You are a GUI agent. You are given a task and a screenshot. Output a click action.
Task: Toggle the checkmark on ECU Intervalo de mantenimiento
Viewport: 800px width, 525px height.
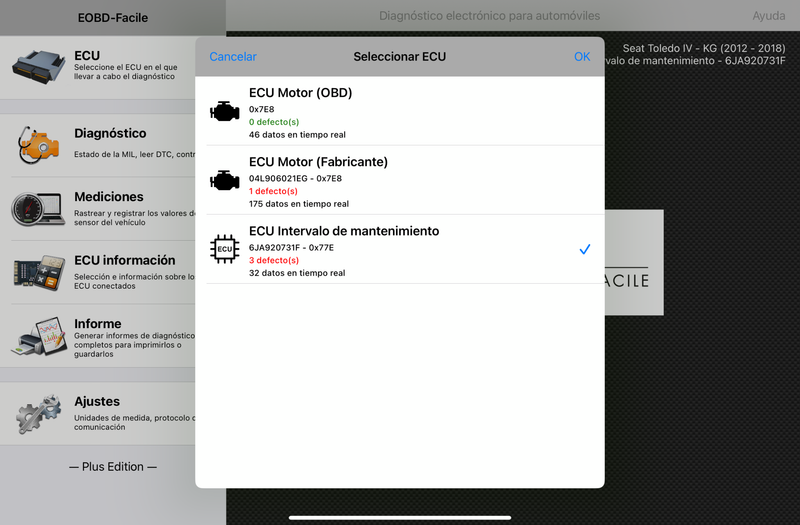coord(585,249)
